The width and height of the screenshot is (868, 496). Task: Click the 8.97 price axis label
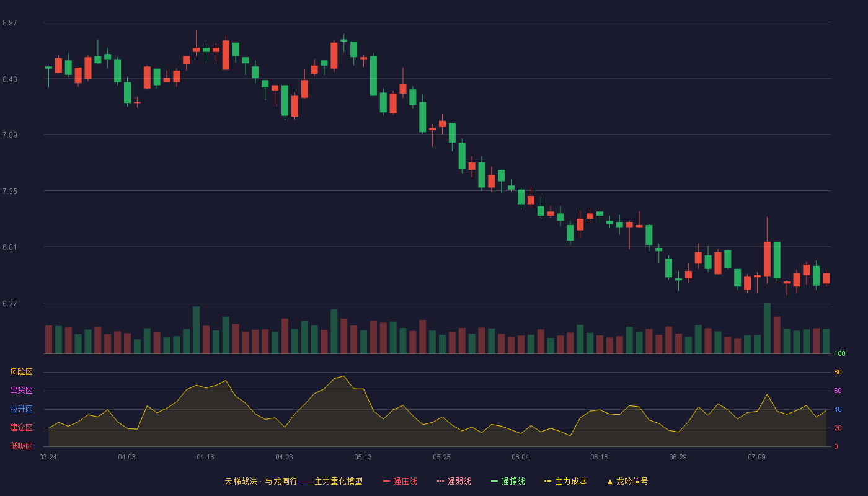coord(10,23)
